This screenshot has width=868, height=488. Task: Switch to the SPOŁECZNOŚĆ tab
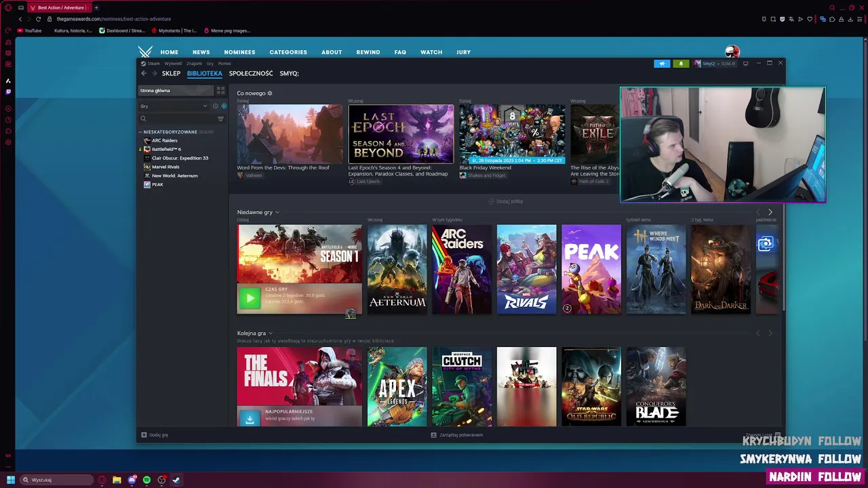pos(251,73)
